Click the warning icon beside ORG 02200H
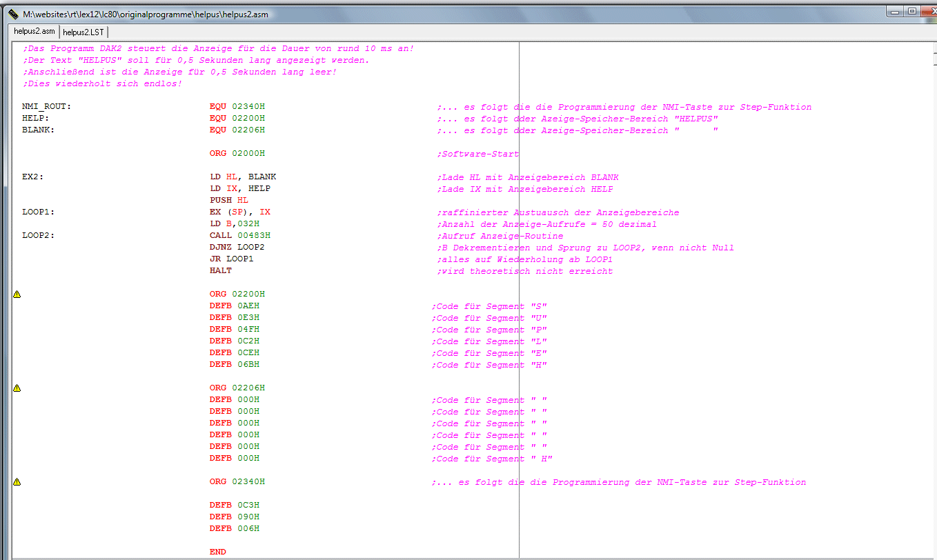This screenshot has height=560, width=937. pyautogui.click(x=17, y=294)
